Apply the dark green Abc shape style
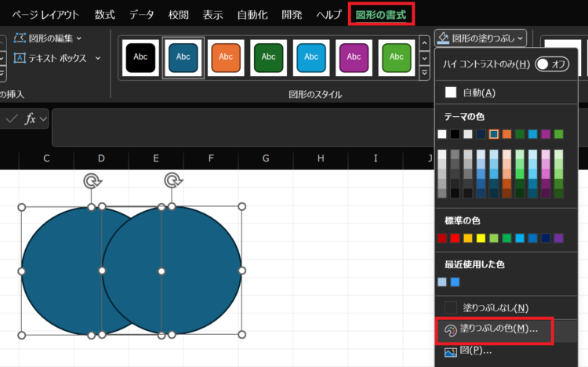Image resolution: width=588 pixels, height=367 pixels. (268, 57)
